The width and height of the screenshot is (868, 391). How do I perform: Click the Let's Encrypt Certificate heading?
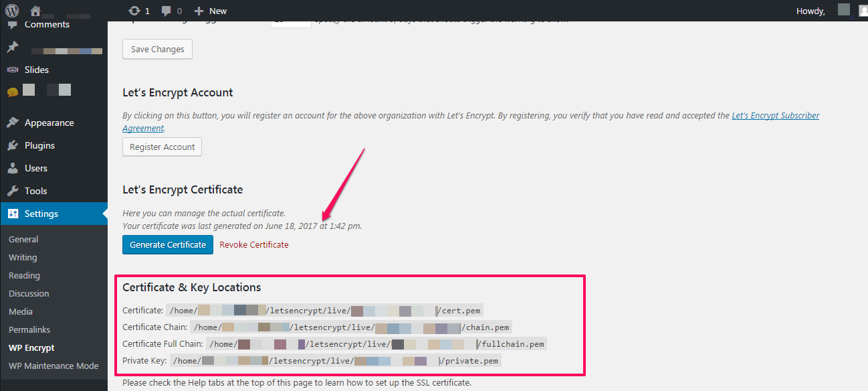[183, 189]
